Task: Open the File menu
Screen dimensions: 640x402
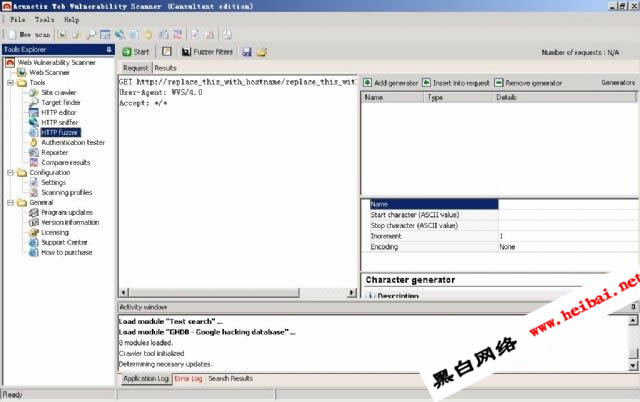Action: pyautogui.click(x=19, y=19)
